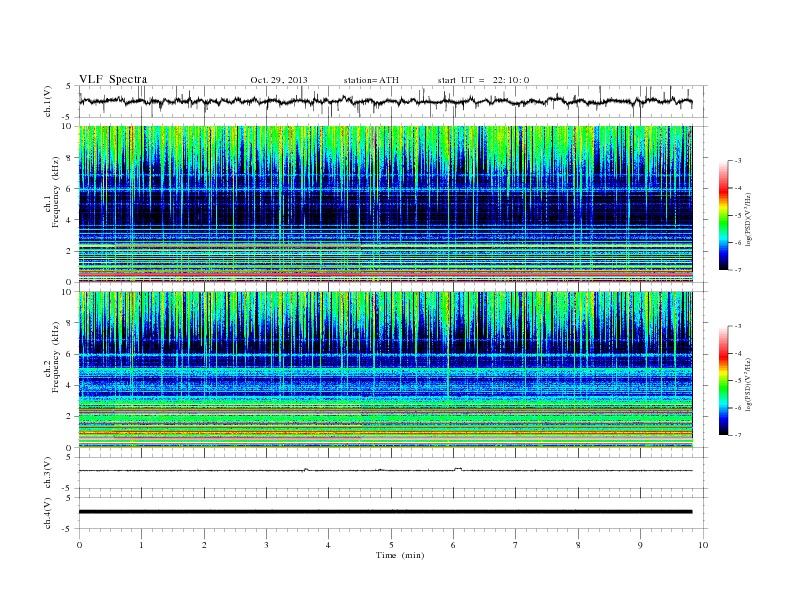The width and height of the screenshot is (792, 612).
Task: Click the ch.4 thick black voltage trace
Action: [385, 512]
